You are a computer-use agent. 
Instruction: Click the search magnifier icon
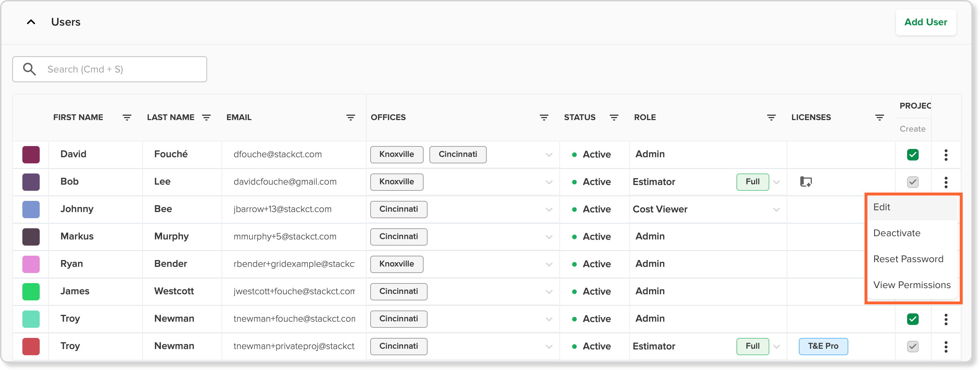pos(29,69)
